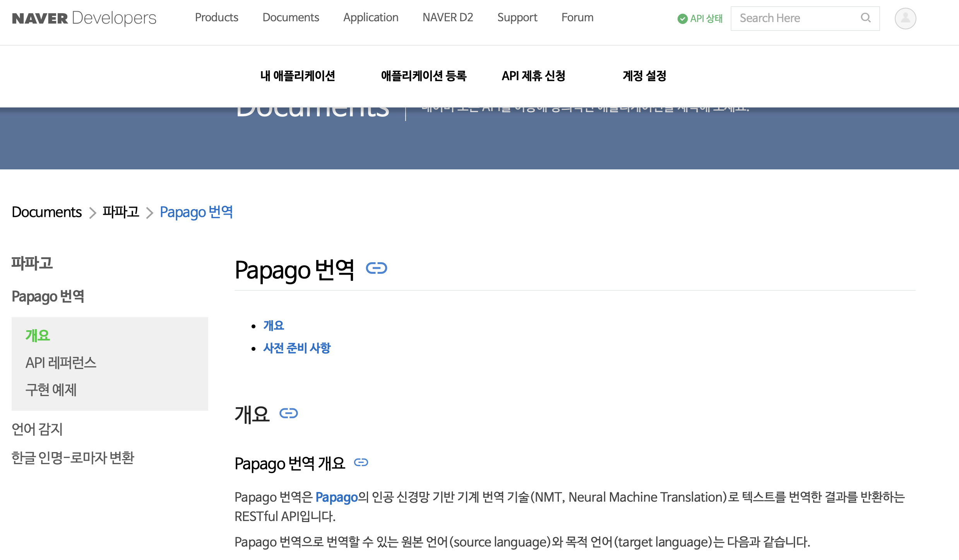This screenshot has width=959, height=560.
Task: Open the Products menu
Action: 217,17
